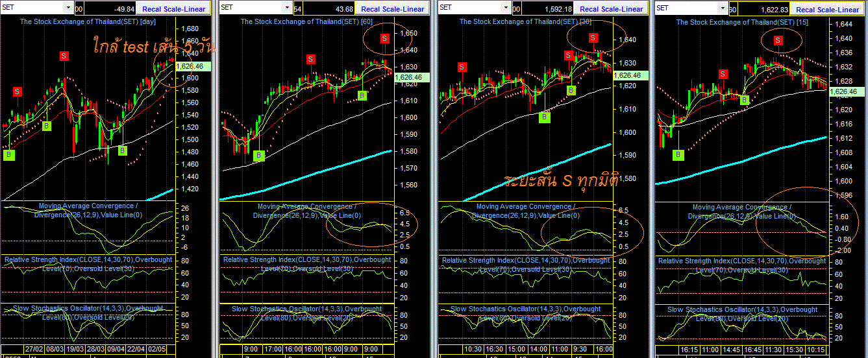Click lower-left red S marker in day chart
868x358 pixels.
17,91
